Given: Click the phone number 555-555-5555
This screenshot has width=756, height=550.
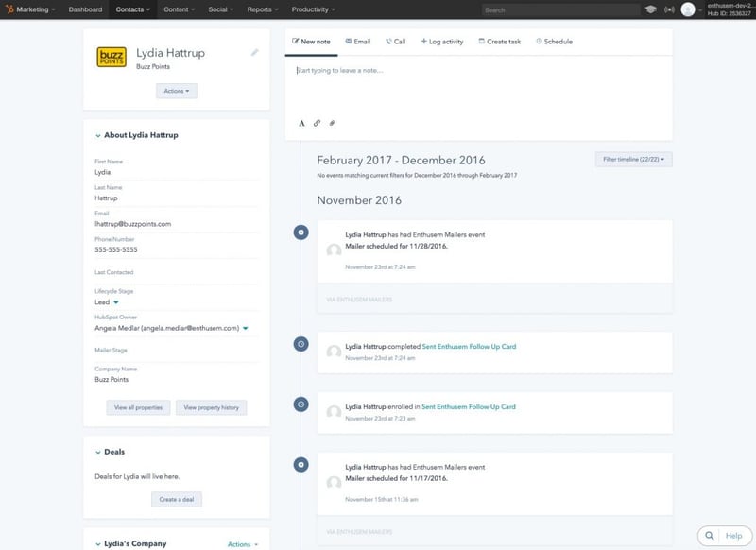Looking at the screenshot, I should pos(115,249).
